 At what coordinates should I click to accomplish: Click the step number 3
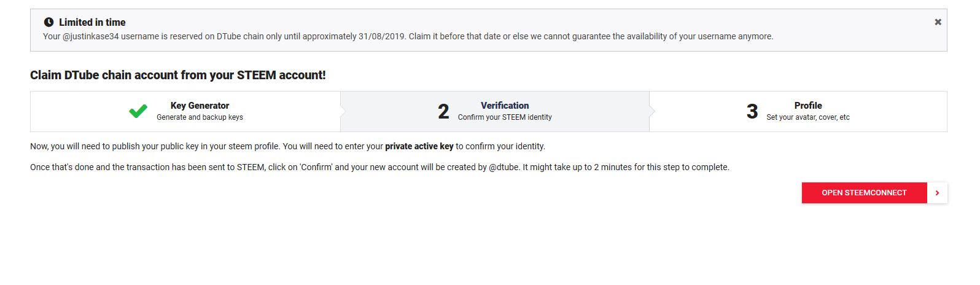point(752,112)
